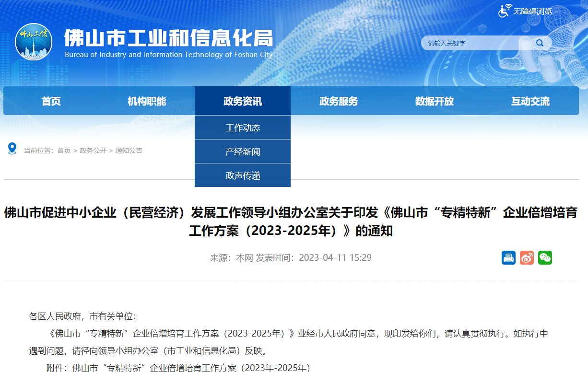Click the location pin icon
The height and width of the screenshot is (372, 588).
point(12,149)
